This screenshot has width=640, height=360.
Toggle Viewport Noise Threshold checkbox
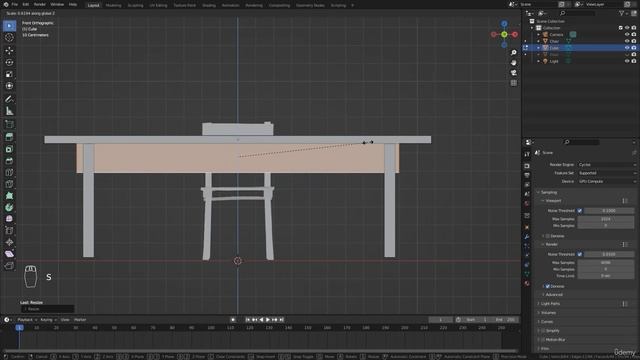(580, 211)
